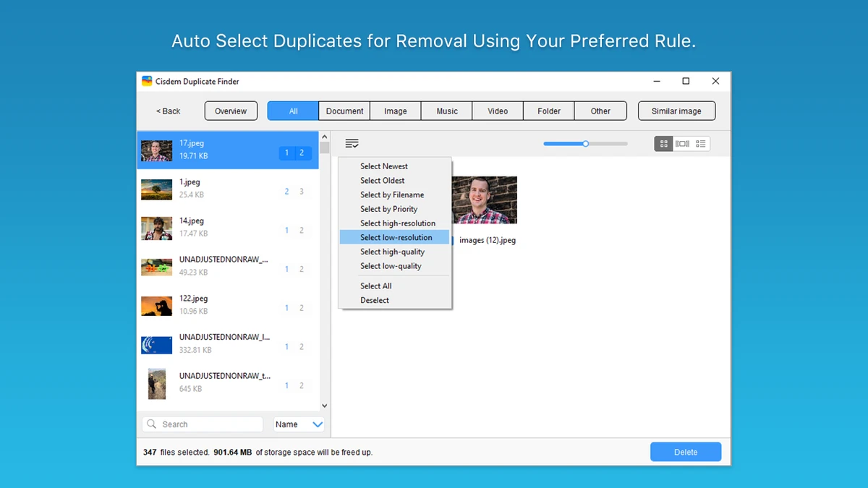Open the auto-select rules icon

pos(352,144)
